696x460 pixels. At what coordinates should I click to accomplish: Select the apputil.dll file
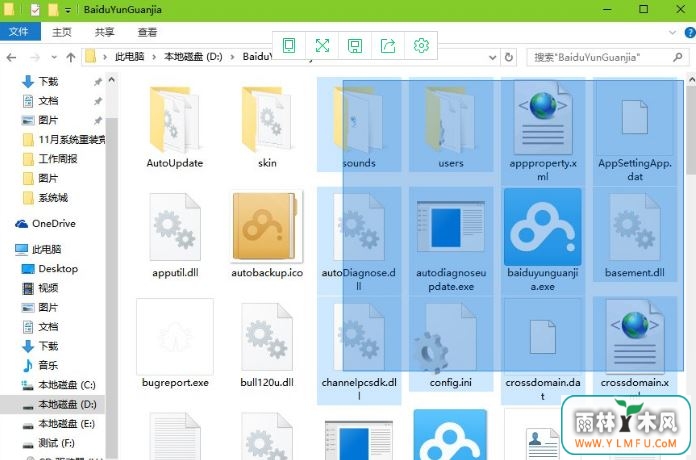pyautogui.click(x=175, y=235)
